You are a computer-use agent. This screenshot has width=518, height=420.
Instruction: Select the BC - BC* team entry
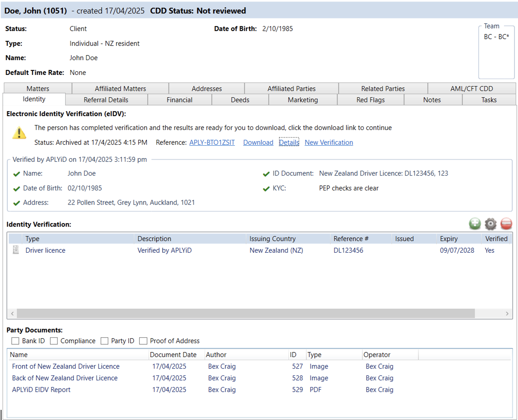[x=496, y=37]
